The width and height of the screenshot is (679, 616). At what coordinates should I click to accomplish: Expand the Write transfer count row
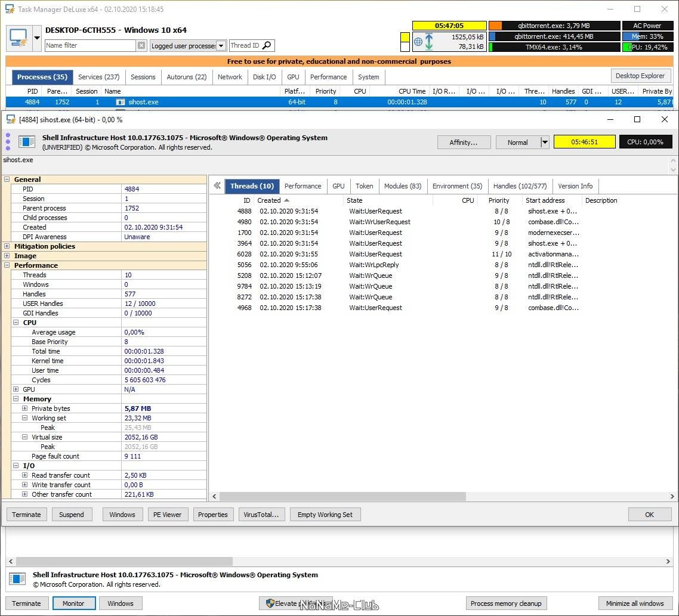click(24, 484)
